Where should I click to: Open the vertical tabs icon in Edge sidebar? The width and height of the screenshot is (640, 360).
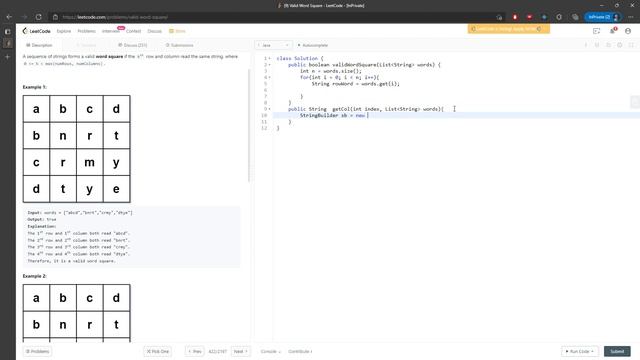(8, 31)
